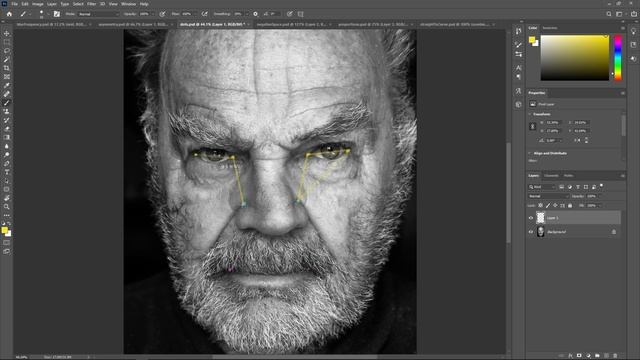Select the Pen tool
Screen dimensions: 640x360
tap(7, 163)
